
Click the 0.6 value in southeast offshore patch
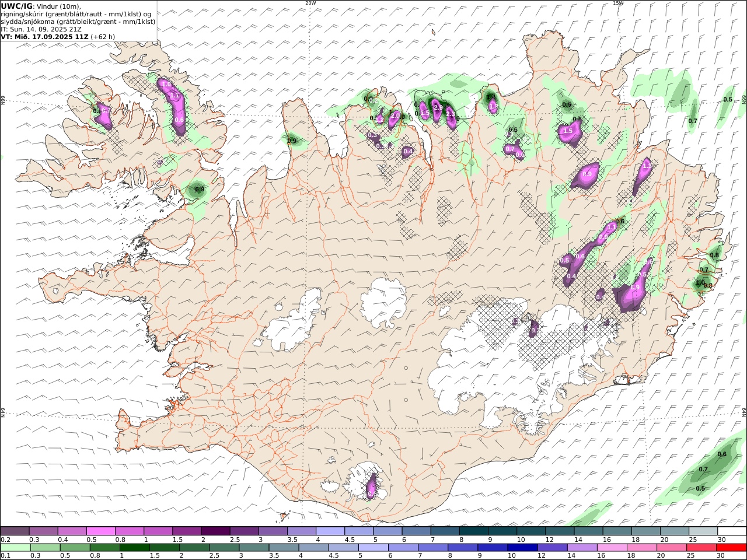tap(722, 454)
